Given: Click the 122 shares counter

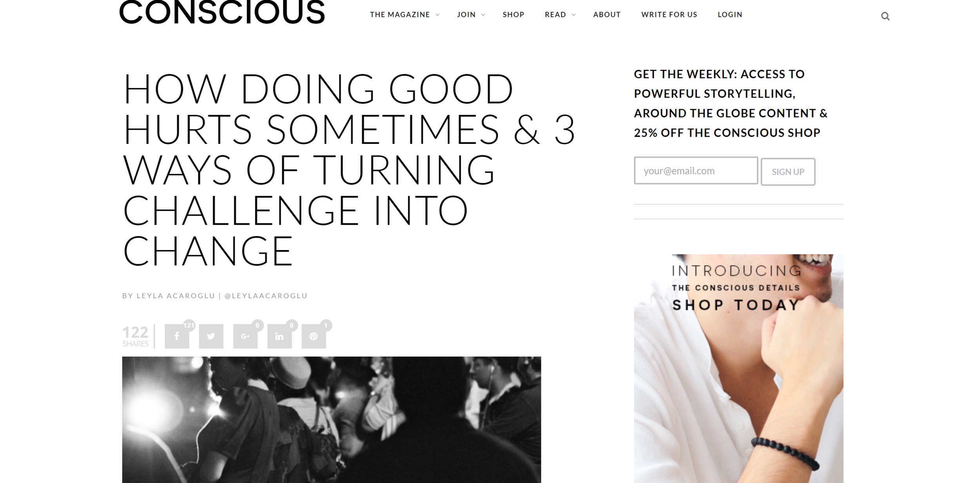Looking at the screenshot, I should (135, 336).
